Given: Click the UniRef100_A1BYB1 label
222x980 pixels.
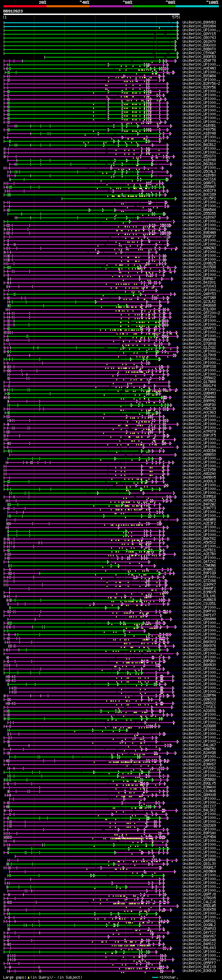Looking at the screenshot, I should pos(199,125).
